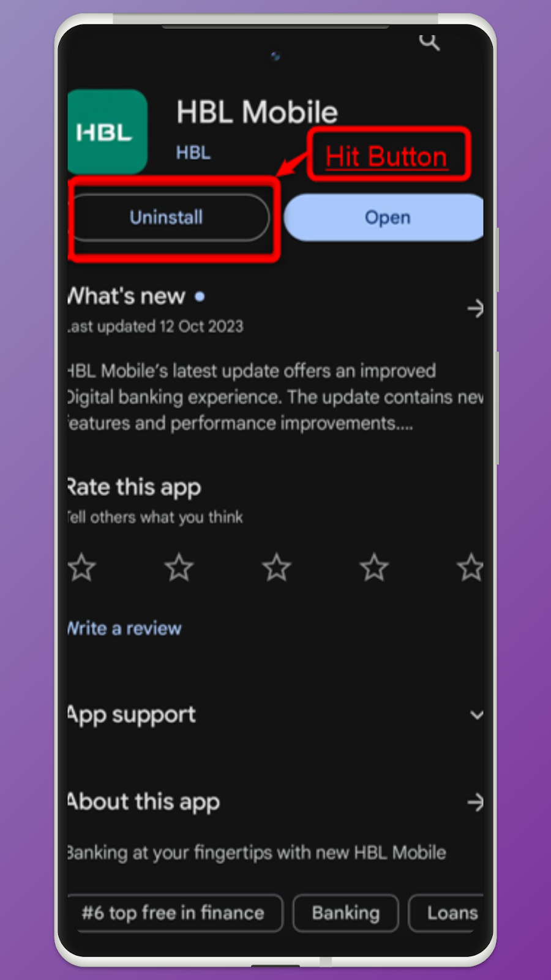Select the Banking category chip
Screen dimensions: 551x980
point(346,913)
